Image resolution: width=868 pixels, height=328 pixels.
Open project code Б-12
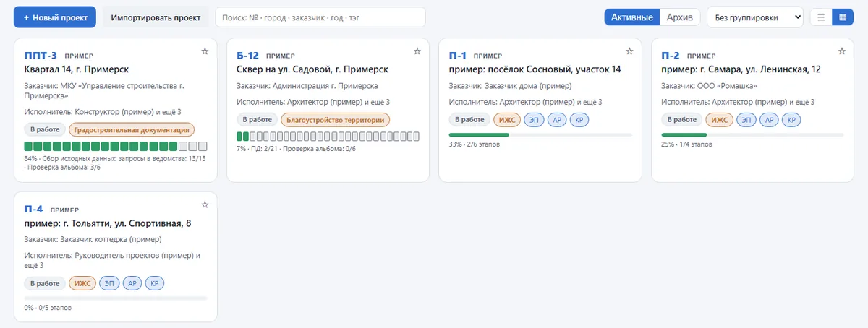click(x=247, y=56)
